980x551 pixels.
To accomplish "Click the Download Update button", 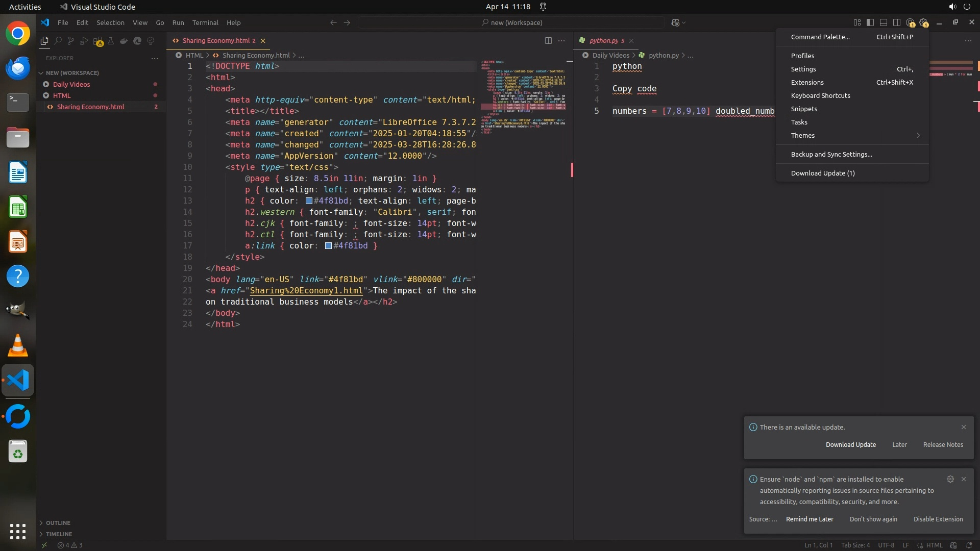I will (x=850, y=444).
